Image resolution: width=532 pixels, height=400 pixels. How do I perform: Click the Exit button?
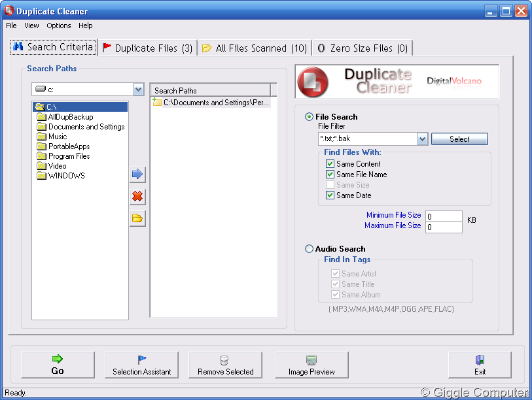480,365
